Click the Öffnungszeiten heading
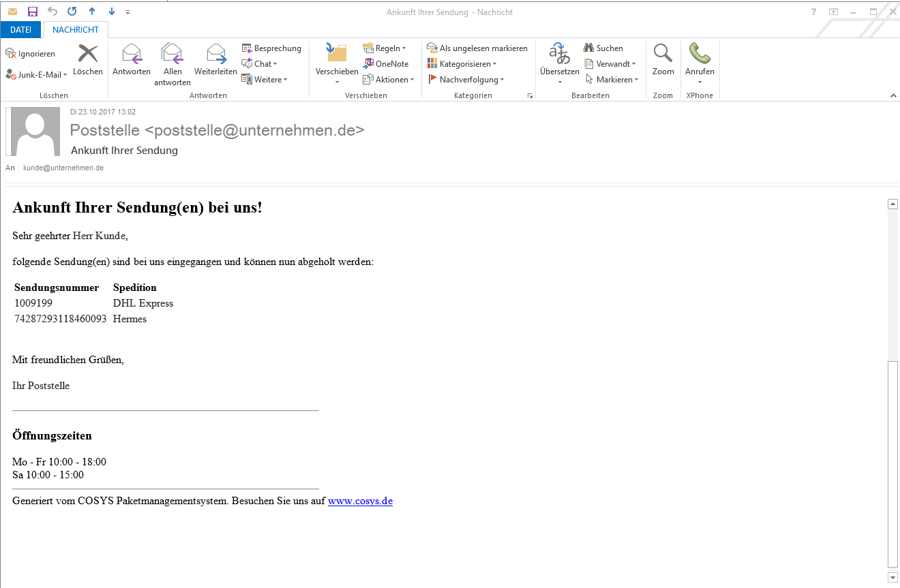 (x=52, y=436)
